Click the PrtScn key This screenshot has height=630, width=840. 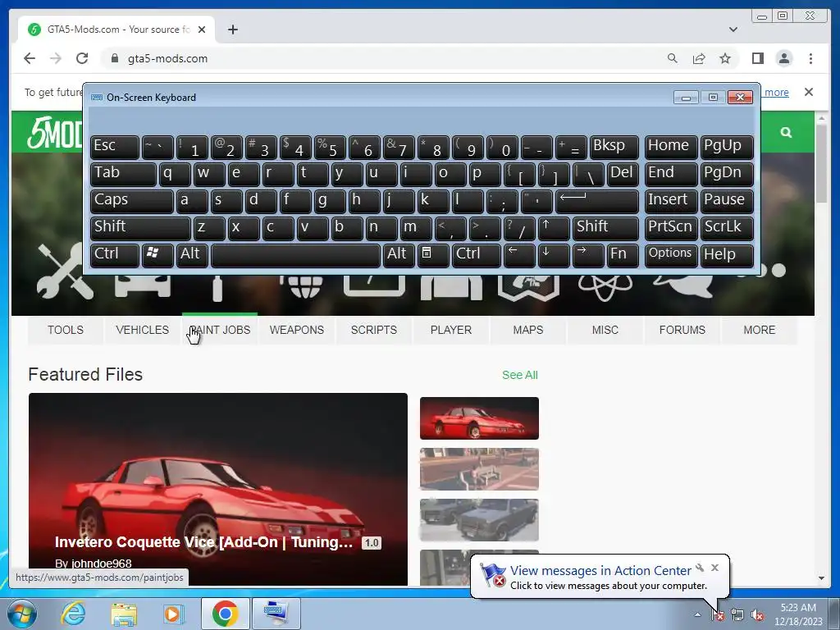pos(671,228)
